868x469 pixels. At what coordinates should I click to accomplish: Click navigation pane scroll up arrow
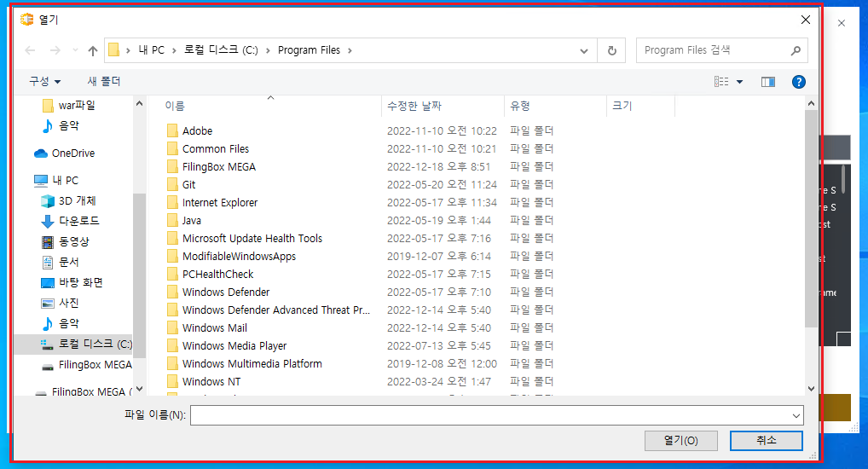(x=139, y=103)
